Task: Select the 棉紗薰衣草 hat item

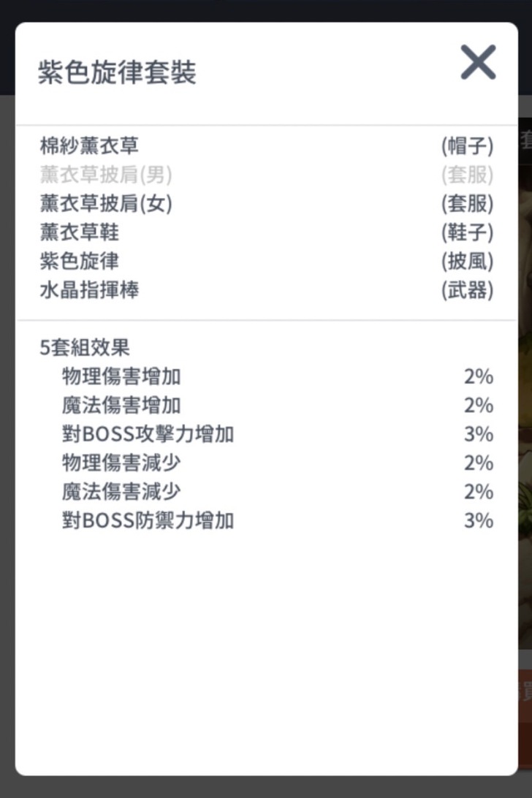Action: [89, 146]
